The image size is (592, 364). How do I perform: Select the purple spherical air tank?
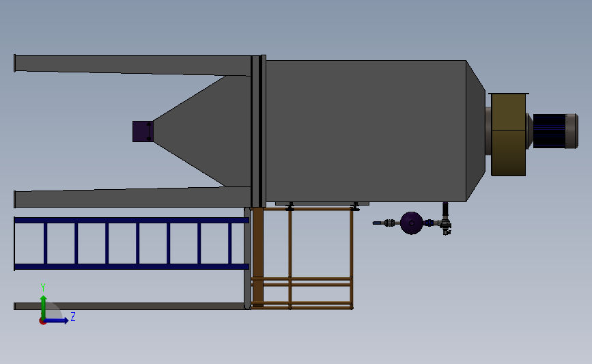411,223
